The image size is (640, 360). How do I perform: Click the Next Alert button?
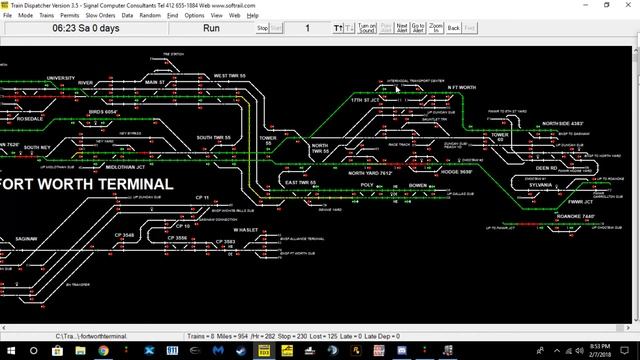pyautogui.click(x=402, y=28)
